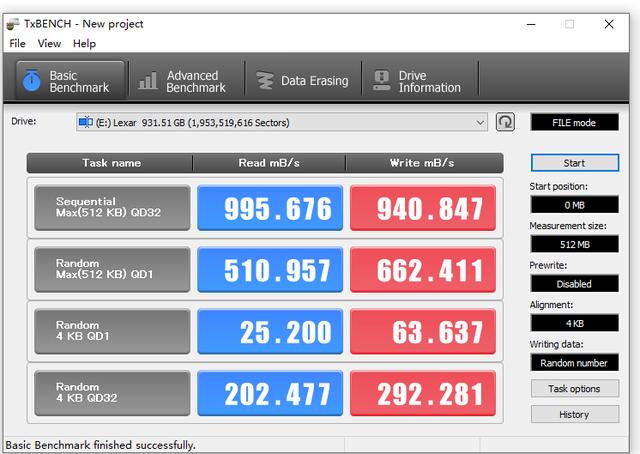The image size is (640, 454).
Task: Click the Task name column header
Action: 110,163
